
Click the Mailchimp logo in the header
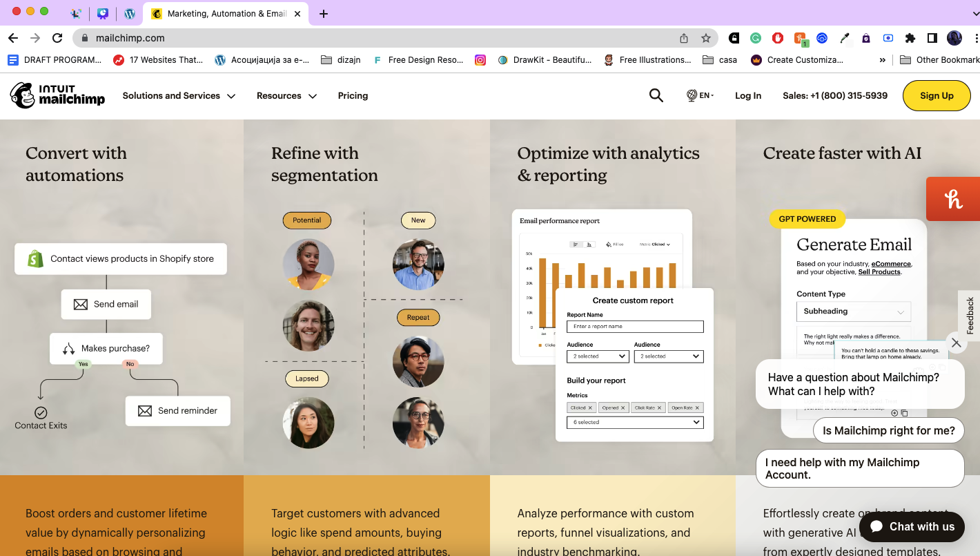[x=57, y=95]
